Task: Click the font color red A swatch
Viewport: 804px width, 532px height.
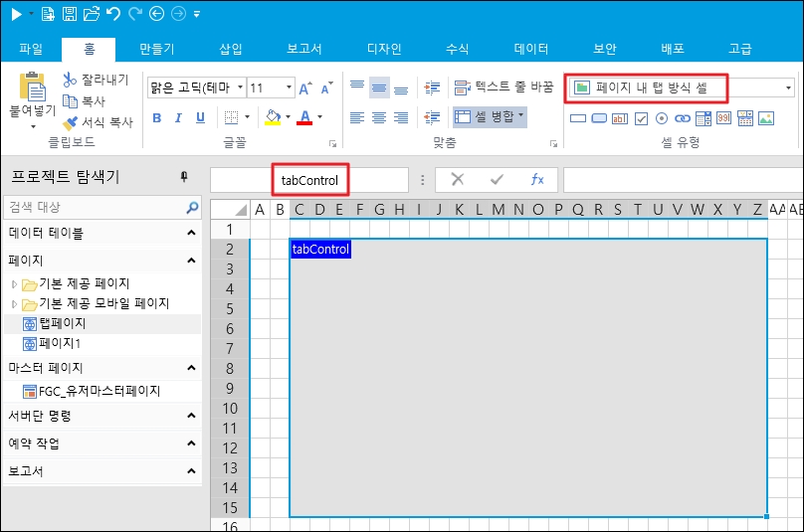Action: click(x=303, y=117)
